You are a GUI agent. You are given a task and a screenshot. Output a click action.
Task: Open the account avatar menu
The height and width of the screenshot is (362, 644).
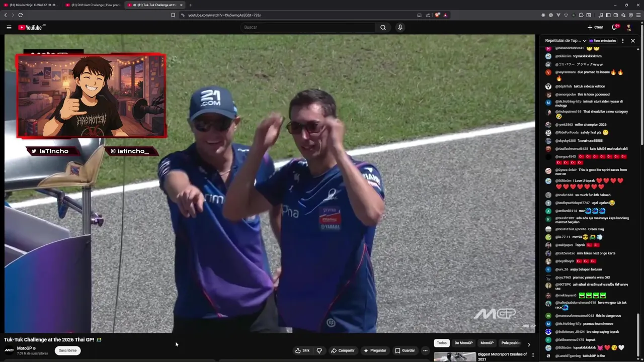(629, 28)
